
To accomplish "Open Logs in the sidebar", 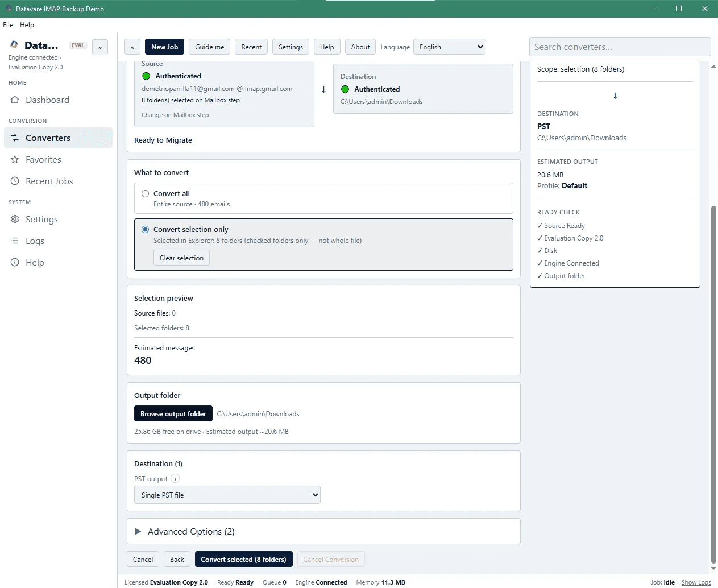I will 58,241.
